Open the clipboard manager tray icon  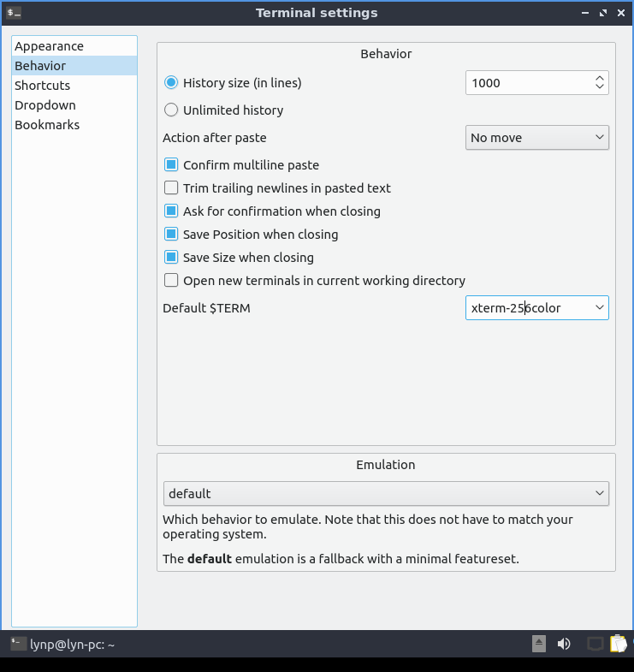coord(619,644)
